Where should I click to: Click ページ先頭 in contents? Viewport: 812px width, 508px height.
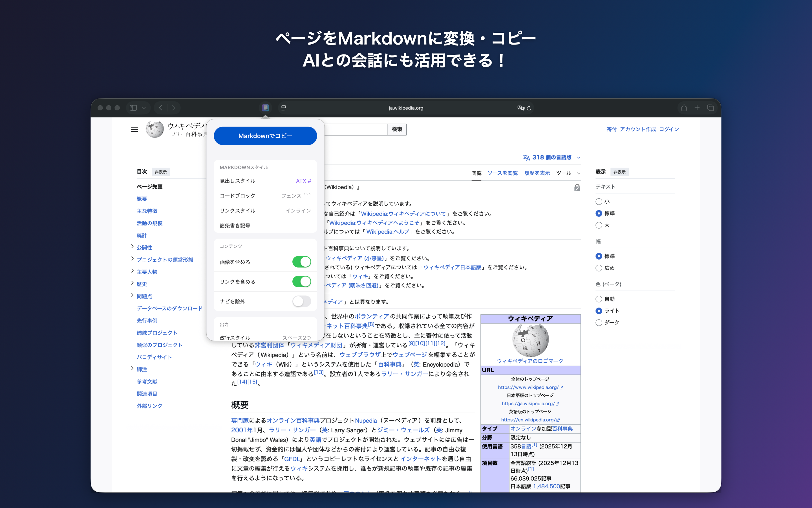pos(149,187)
